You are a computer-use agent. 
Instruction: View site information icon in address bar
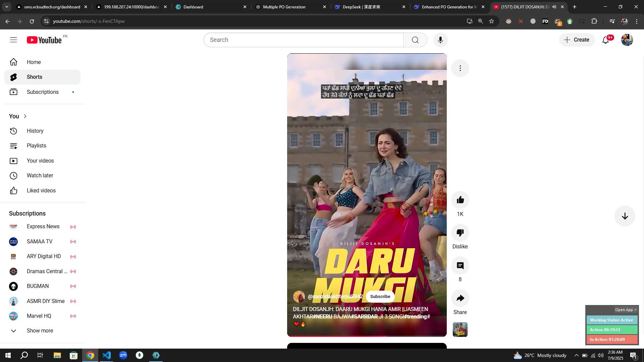[46, 21]
